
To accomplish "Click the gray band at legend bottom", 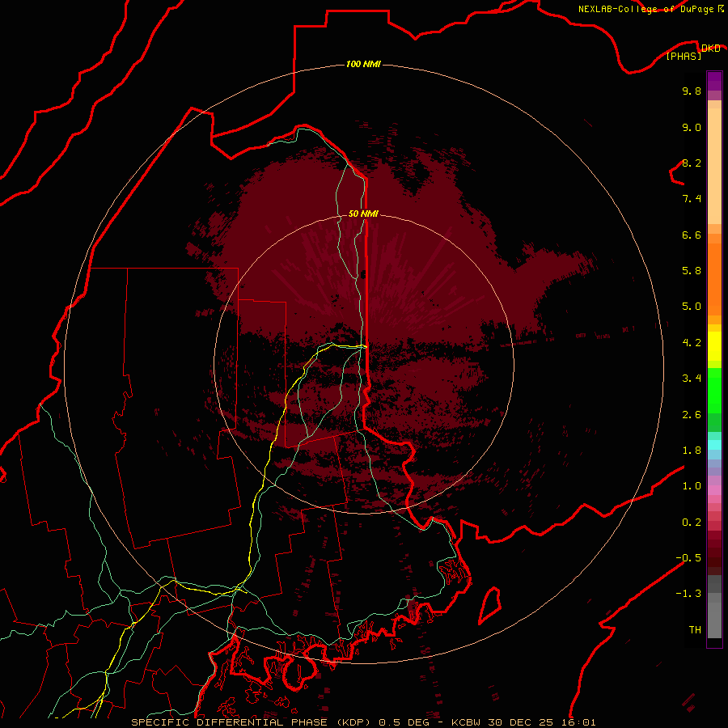I will 714,616.
